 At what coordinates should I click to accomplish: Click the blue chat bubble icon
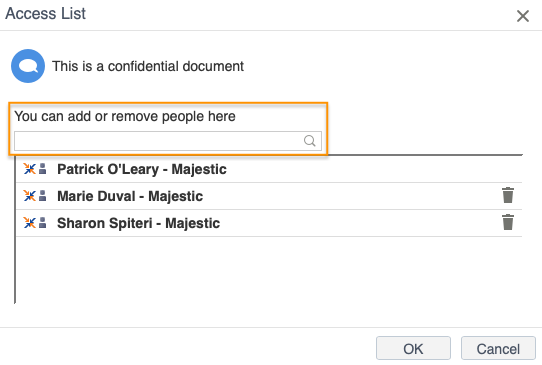pos(28,66)
